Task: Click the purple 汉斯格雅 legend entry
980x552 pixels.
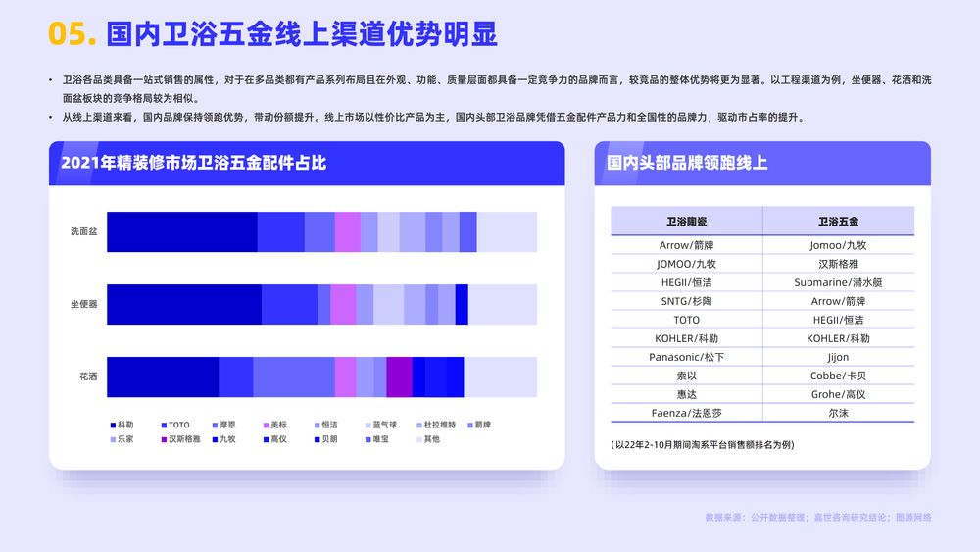Action: click(181, 439)
